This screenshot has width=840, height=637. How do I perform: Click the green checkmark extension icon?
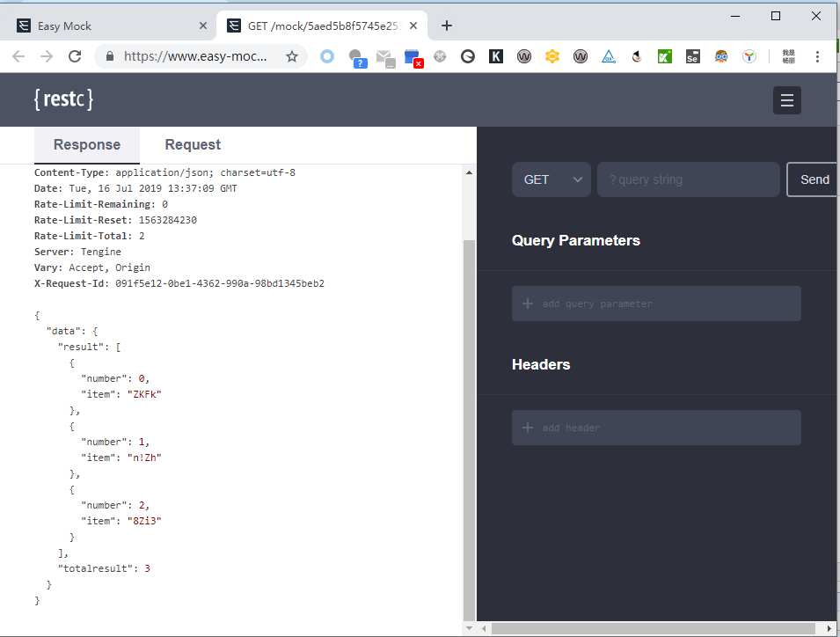665,56
